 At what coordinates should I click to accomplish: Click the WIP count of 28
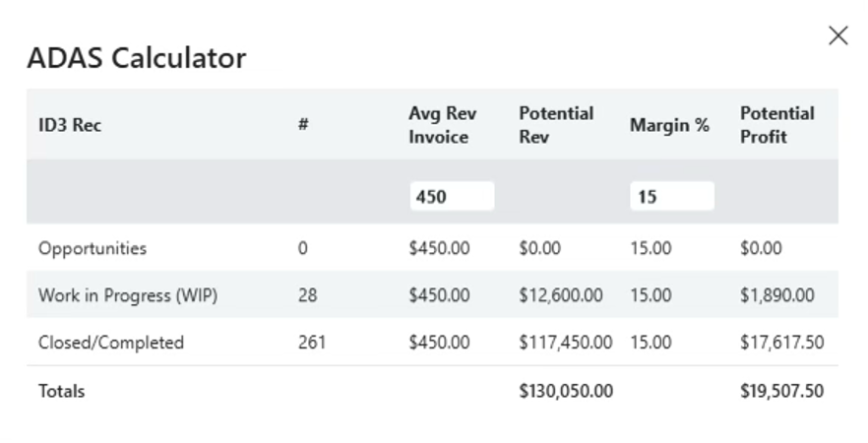[x=307, y=295]
